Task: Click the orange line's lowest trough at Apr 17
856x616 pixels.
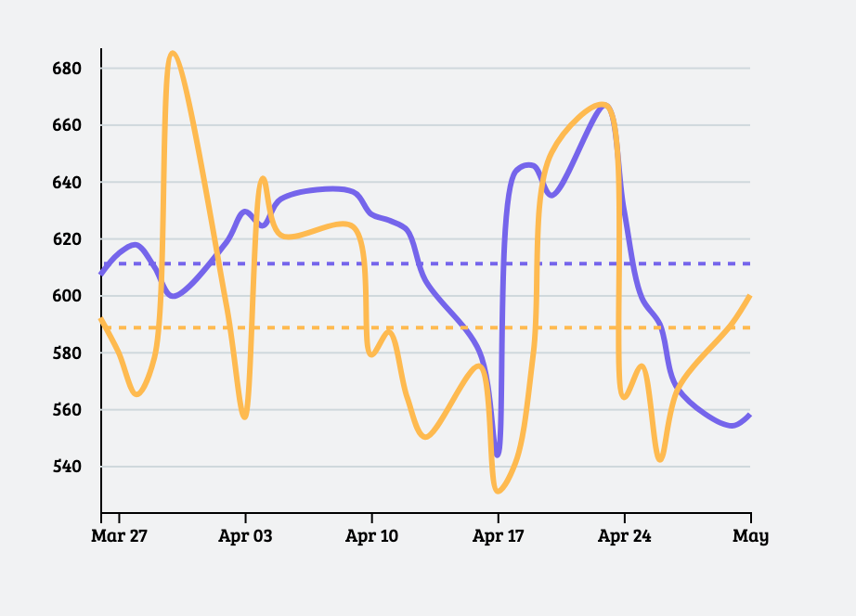Action: [499, 491]
